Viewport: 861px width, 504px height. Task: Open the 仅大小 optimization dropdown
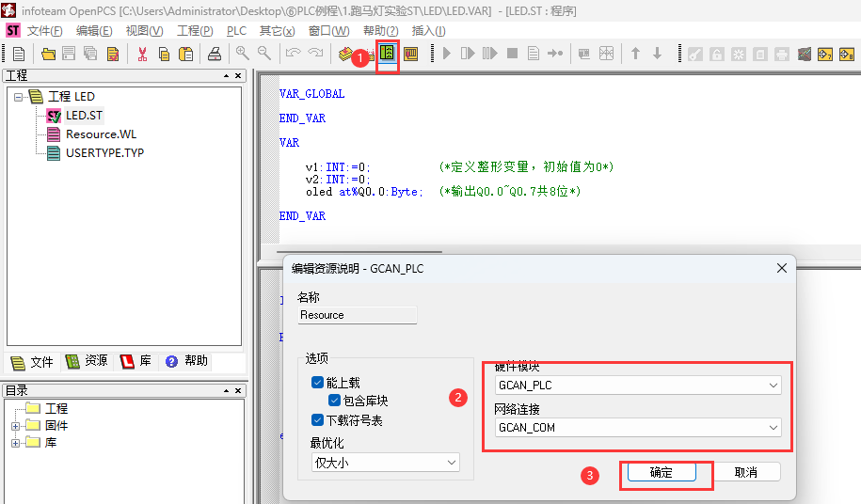[x=386, y=463]
